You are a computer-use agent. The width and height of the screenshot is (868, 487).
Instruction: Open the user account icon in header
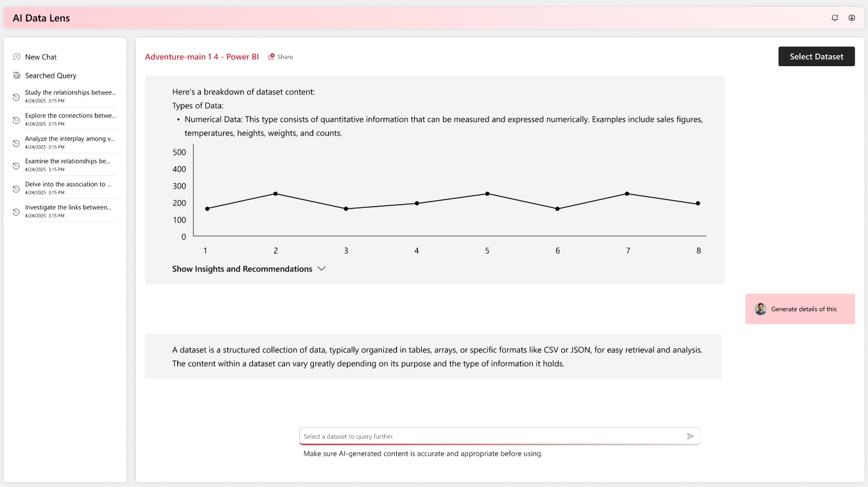pyautogui.click(x=852, y=18)
